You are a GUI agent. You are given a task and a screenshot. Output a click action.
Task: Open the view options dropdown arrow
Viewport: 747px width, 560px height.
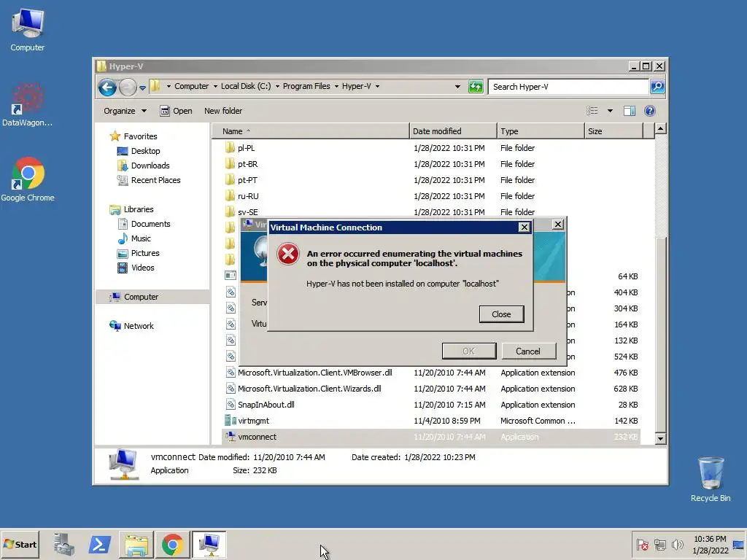610,111
